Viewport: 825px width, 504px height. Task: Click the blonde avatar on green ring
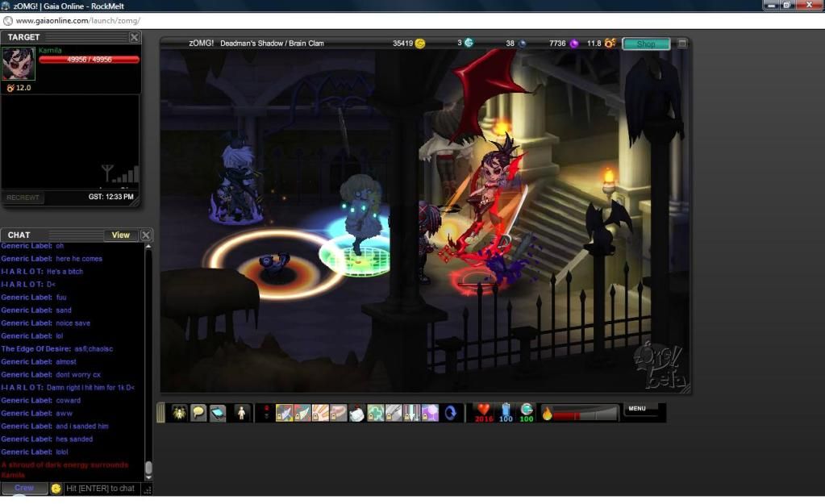(x=360, y=215)
